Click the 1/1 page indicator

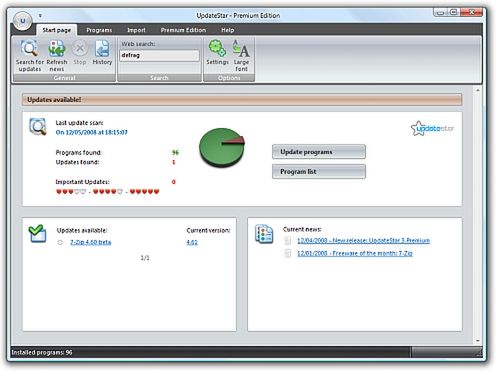tap(145, 258)
